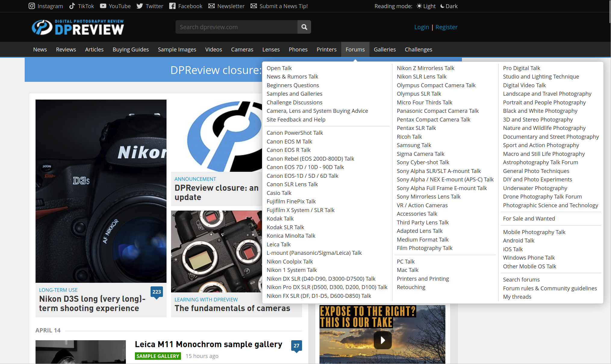Open Forum rules & Community guidelines

[550, 288]
